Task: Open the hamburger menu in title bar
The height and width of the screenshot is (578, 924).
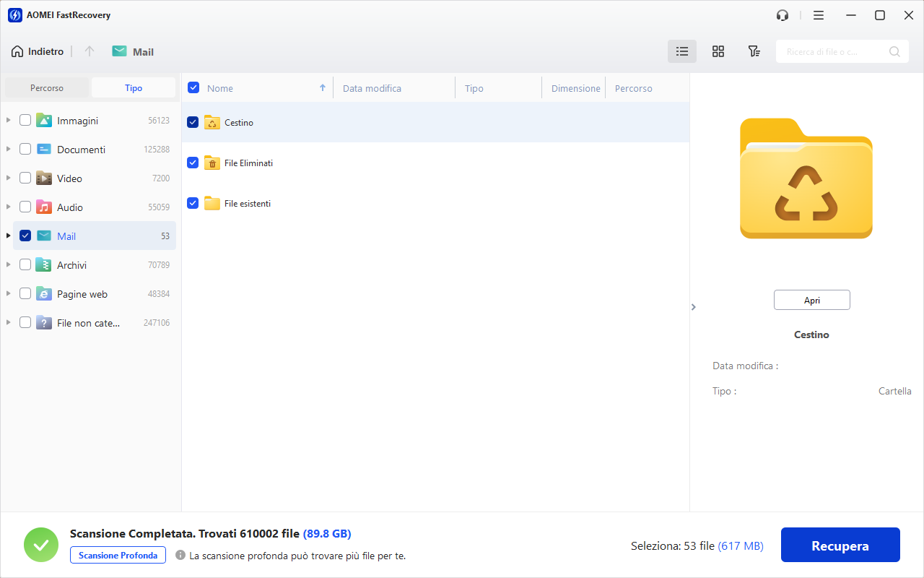Action: [x=819, y=15]
